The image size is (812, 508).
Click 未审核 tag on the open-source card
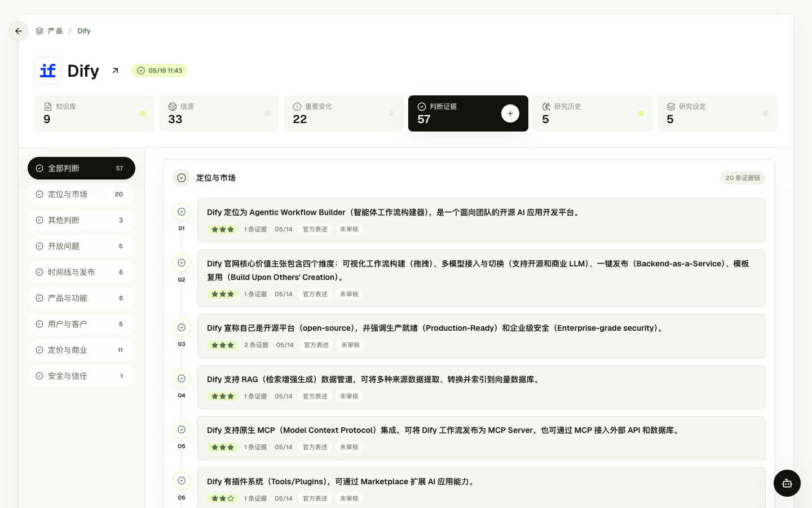click(350, 345)
